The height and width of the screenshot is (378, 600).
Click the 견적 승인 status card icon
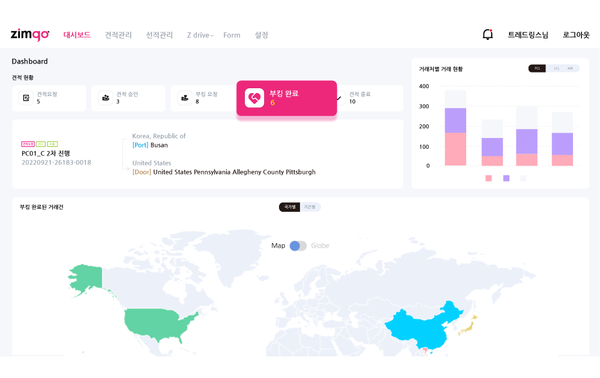(x=105, y=98)
